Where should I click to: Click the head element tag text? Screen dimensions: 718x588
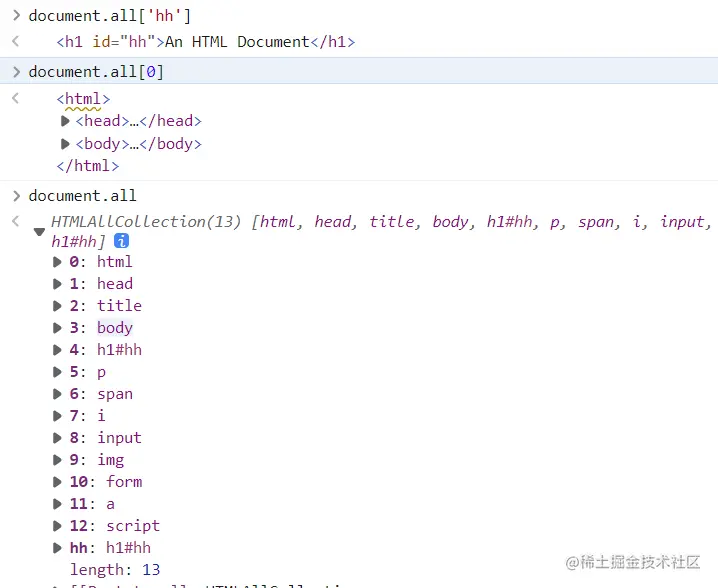click(139, 121)
